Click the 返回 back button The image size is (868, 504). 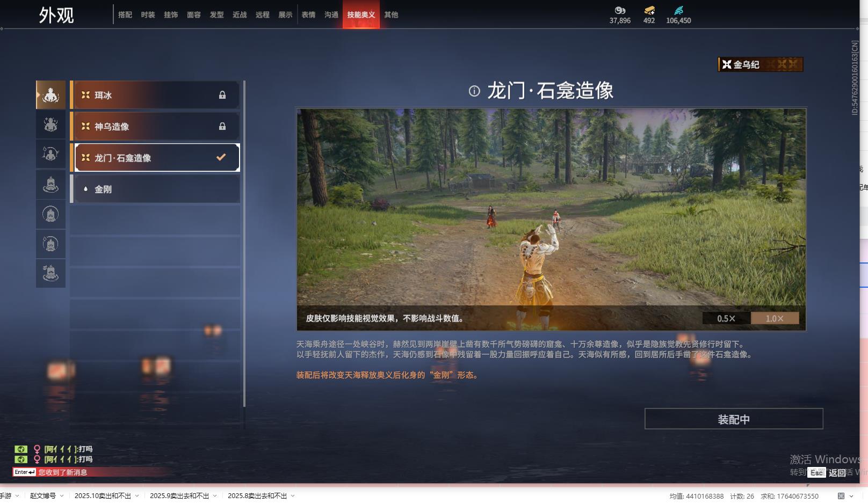[x=837, y=473]
